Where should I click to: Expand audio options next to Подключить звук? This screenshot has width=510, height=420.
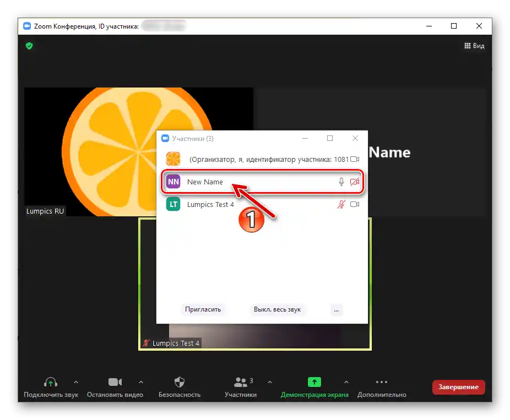pyautogui.click(x=77, y=381)
